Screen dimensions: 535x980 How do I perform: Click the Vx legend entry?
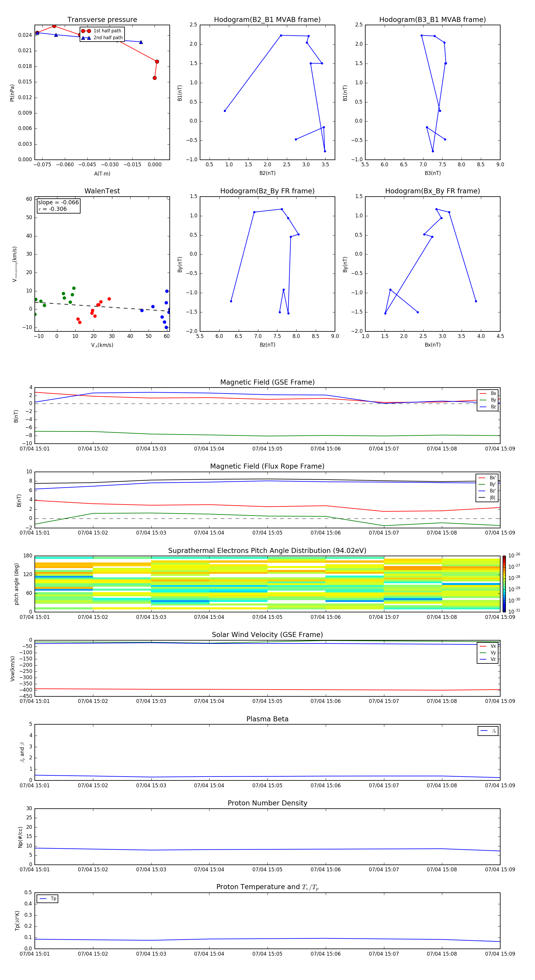pyautogui.click(x=488, y=646)
